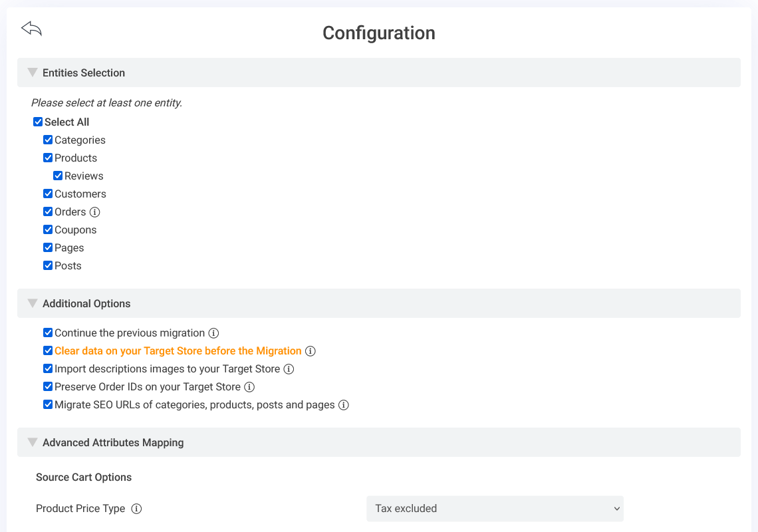Click the Product Price Type label
The height and width of the screenshot is (532, 758).
[80, 509]
